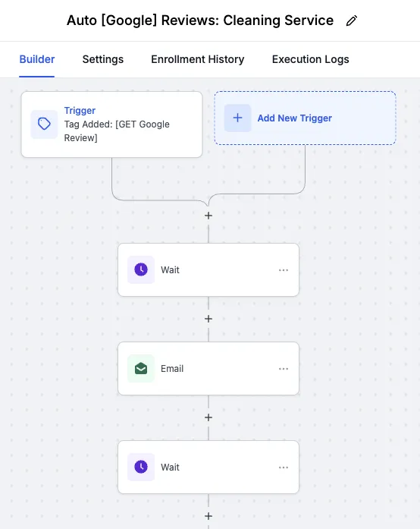Add step with plus below second Wait
The image size is (420, 529).
208,516
